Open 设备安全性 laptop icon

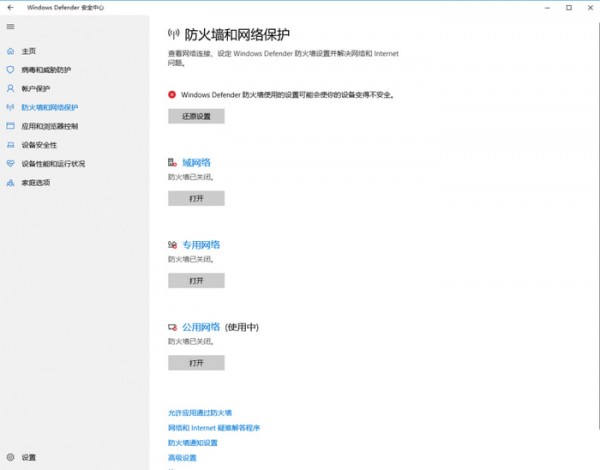11,145
